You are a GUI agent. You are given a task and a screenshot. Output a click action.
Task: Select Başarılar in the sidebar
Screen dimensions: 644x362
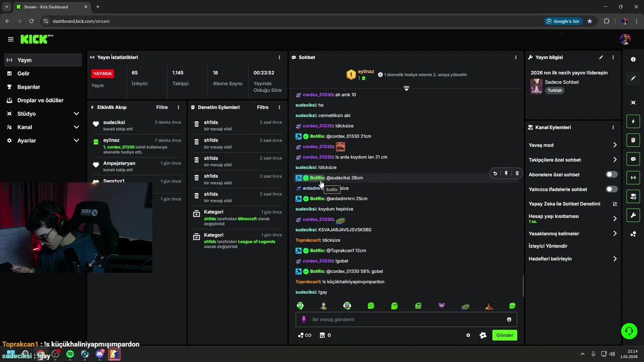(x=43, y=87)
